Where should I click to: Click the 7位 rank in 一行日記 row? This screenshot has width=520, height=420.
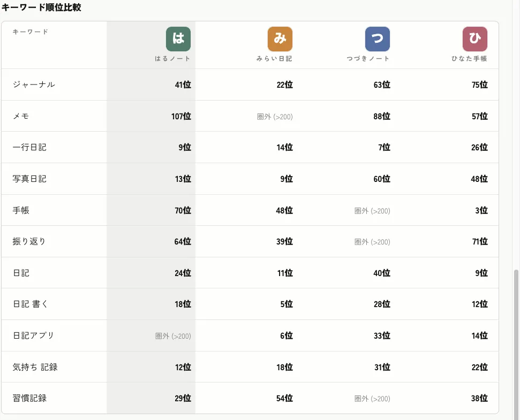384,147
